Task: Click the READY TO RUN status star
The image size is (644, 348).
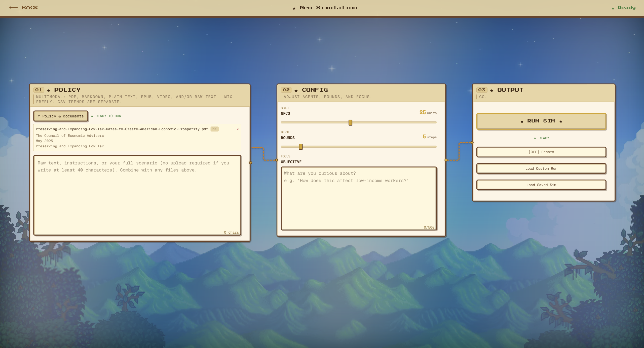Action: point(92,116)
